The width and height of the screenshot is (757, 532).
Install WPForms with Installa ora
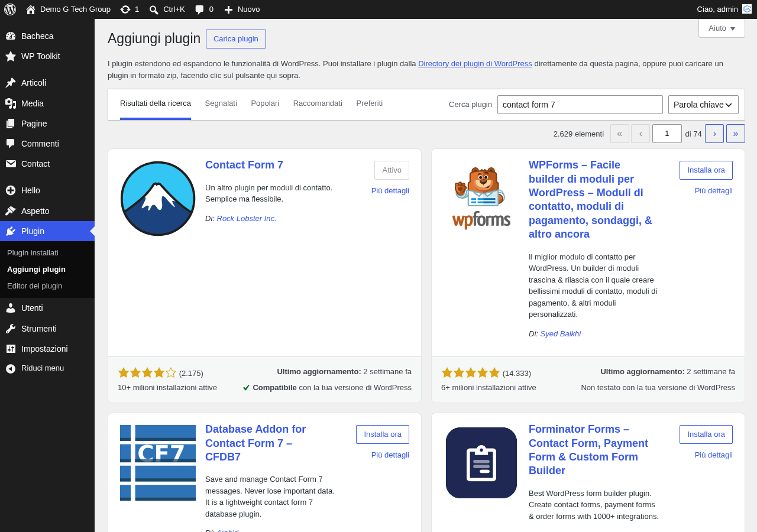coord(706,170)
